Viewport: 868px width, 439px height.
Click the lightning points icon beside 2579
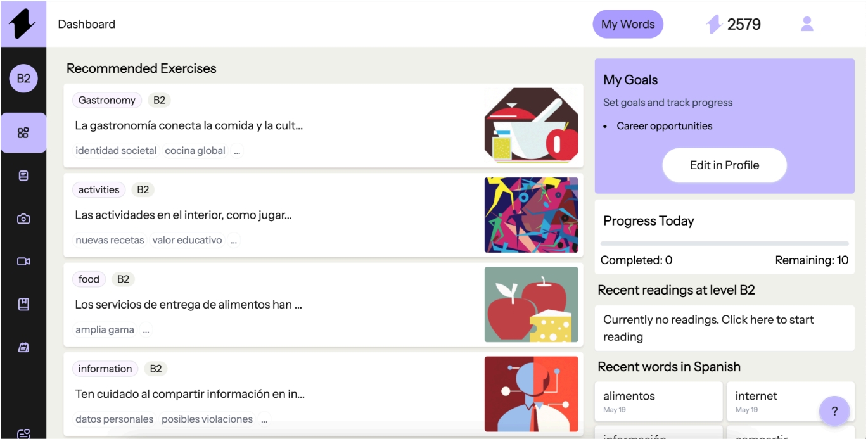coord(715,23)
